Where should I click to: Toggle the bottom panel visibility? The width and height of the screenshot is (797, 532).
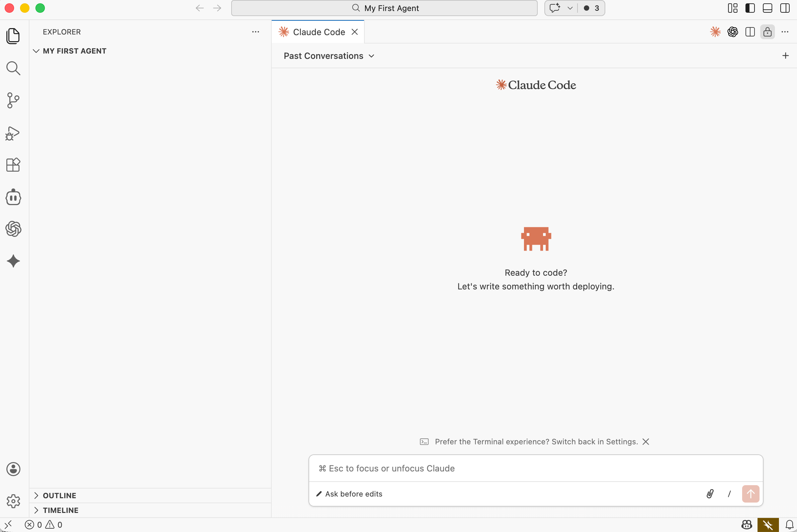click(767, 8)
